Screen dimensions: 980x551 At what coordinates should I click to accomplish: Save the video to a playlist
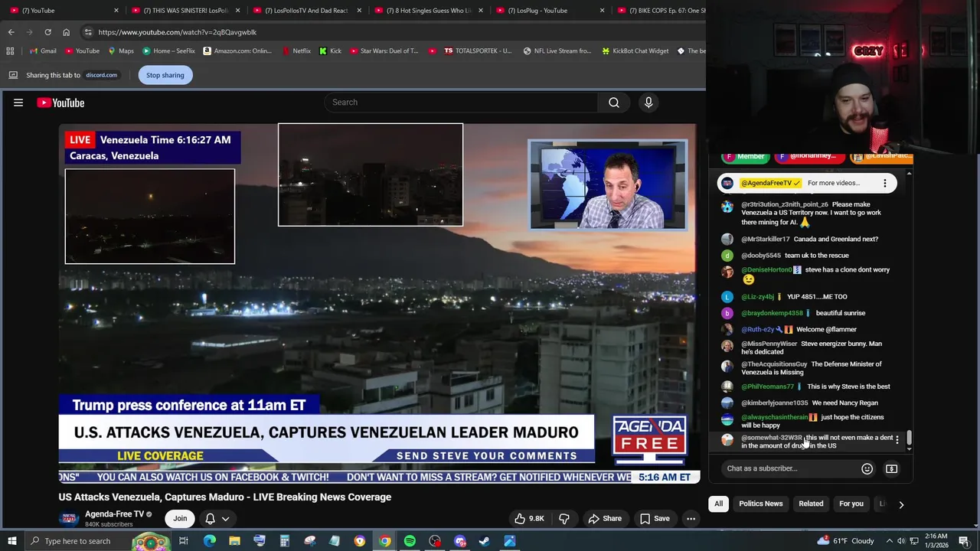(655, 518)
